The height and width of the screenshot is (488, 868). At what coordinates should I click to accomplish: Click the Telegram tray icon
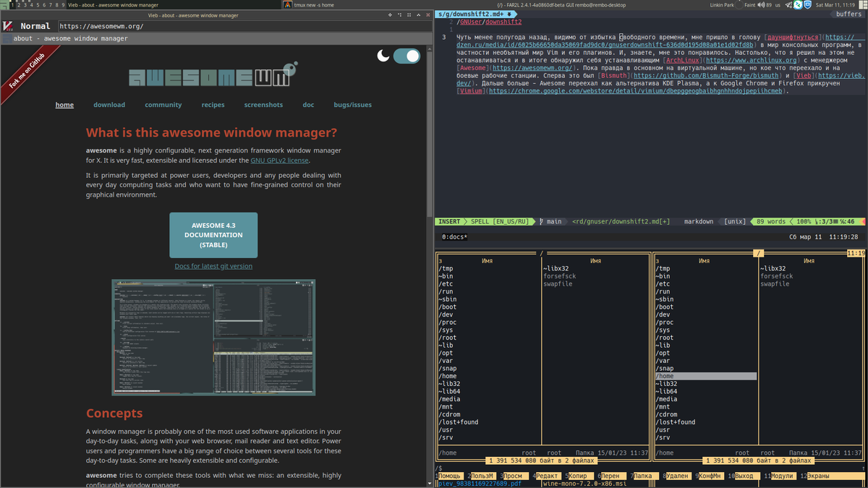click(x=788, y=4)
